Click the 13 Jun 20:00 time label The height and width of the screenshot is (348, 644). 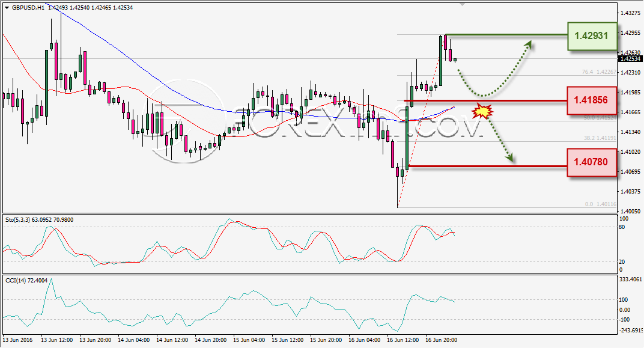click(96, 340)
